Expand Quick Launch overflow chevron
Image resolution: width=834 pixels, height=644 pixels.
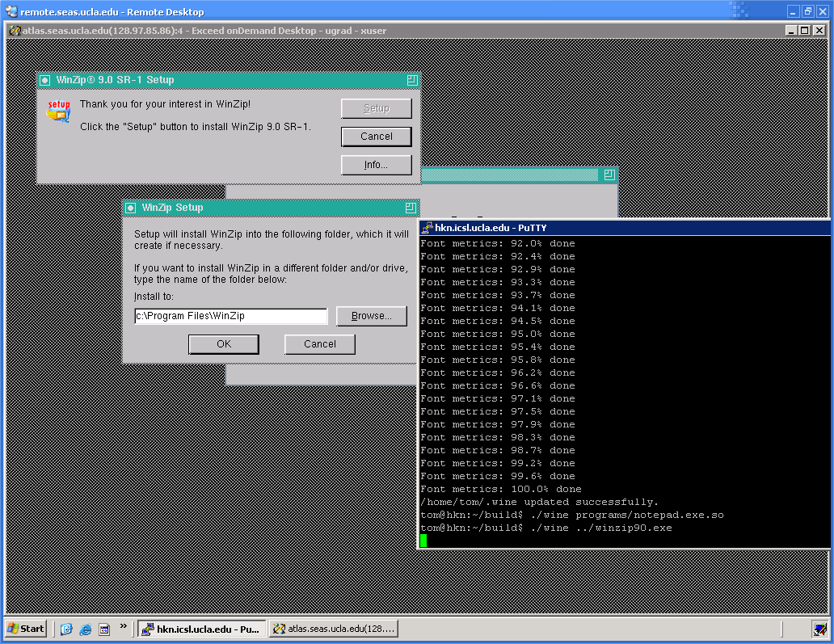pos(124,626)
